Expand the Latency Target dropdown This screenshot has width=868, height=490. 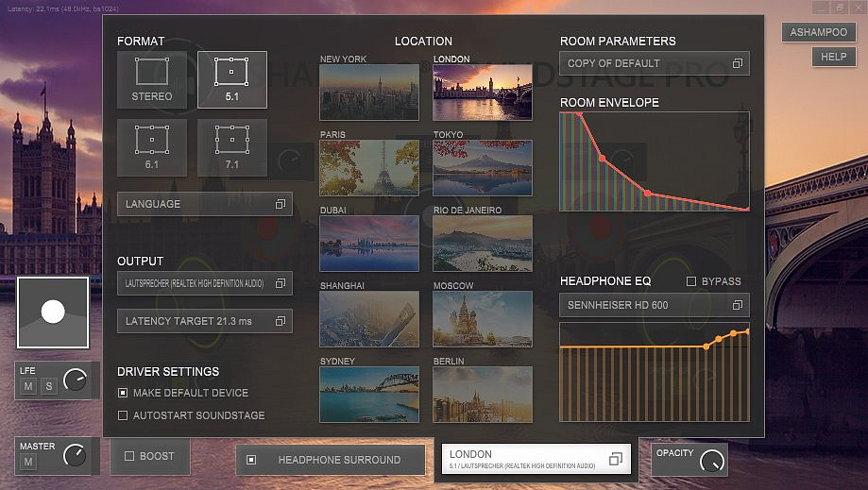[x=204, y=321]
